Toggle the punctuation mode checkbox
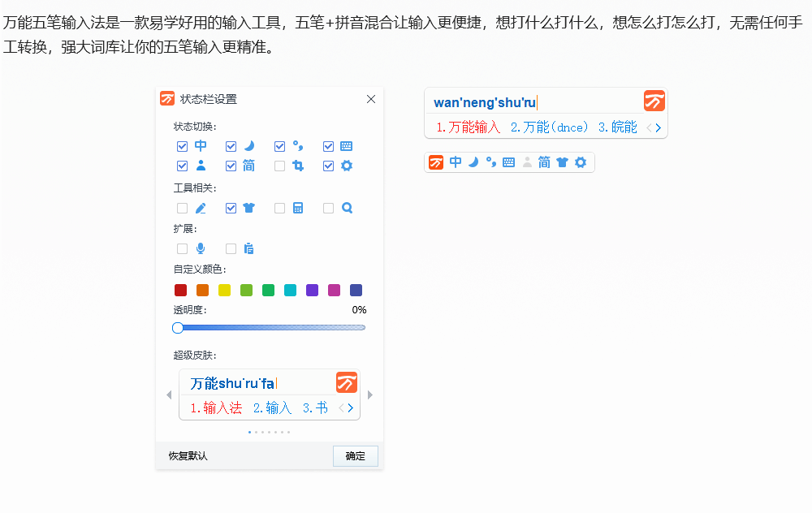The height and width of the screenshot is (513, 812). (279, 146)
